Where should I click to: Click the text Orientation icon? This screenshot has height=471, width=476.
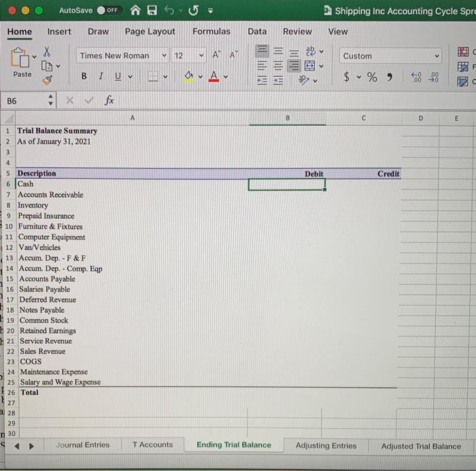click(x=303, y=80)
